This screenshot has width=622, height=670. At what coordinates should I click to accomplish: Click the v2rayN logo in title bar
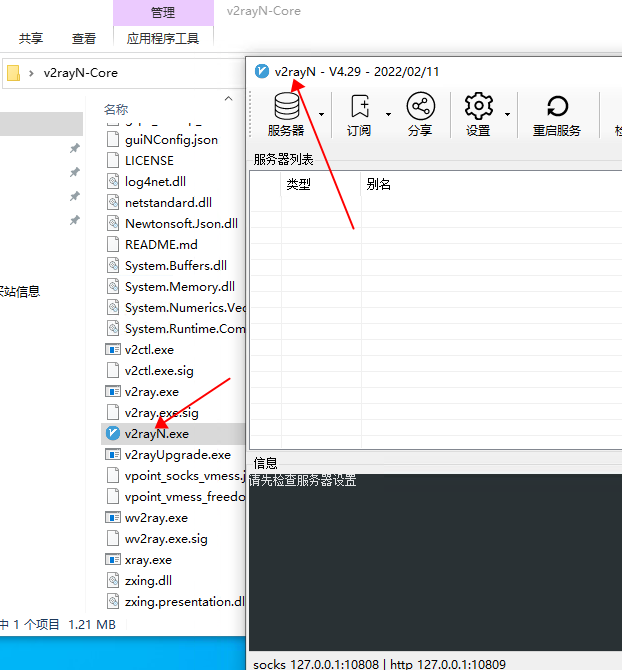[262, 71]
